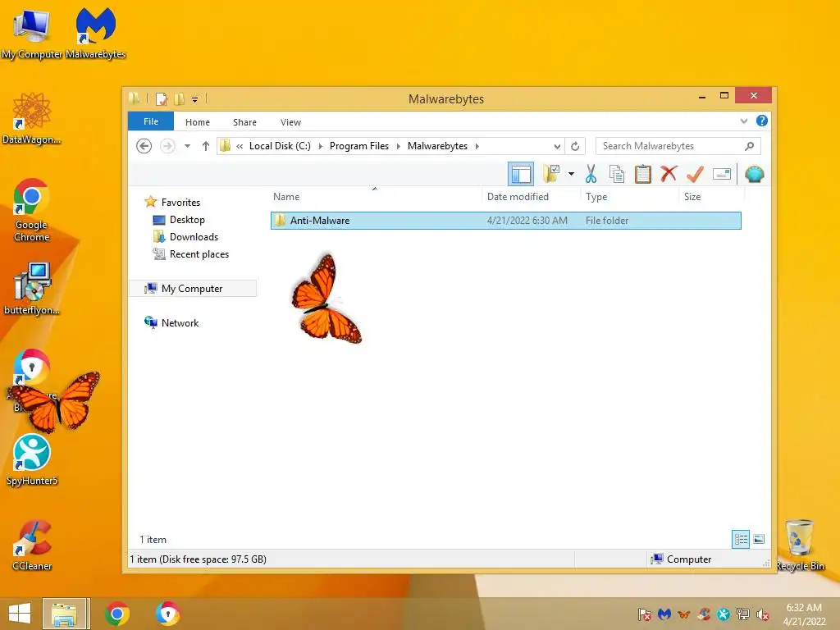Viewport: 840px width, 630px height.
Task: Select My Computer in navigation pane
Action: coord(192,288)
